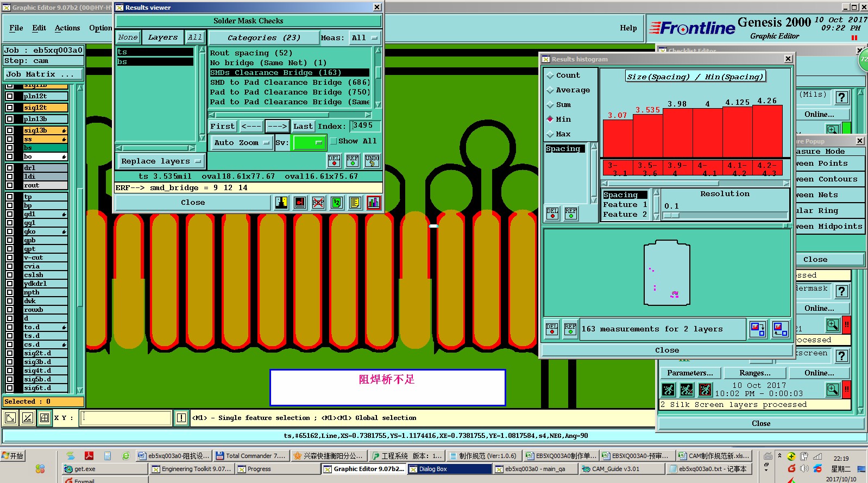Select the Sum radio option
The width and height of the screenshot is (868, 483).
coord(550,105)
